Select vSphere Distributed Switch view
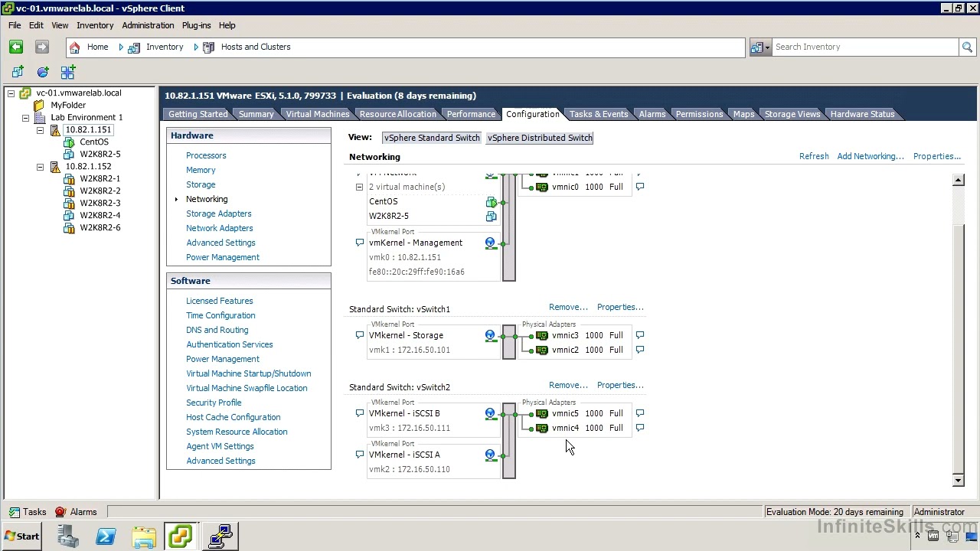 pos(540,138)
